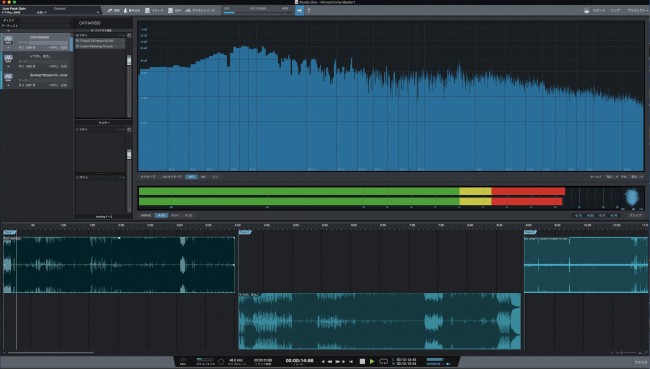Select the highlighted FFT spectrum mode
The height and width of the screenshot is (369, 650).
click(x=191, y=177)
